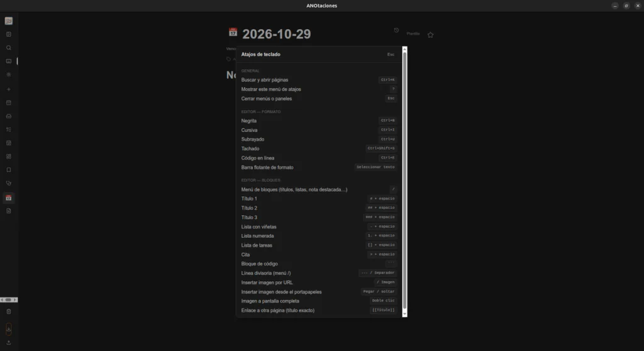The image size is (644, 351).
Task: Click the 'Doble clic' key chip
Action: [x=383, y=301]
